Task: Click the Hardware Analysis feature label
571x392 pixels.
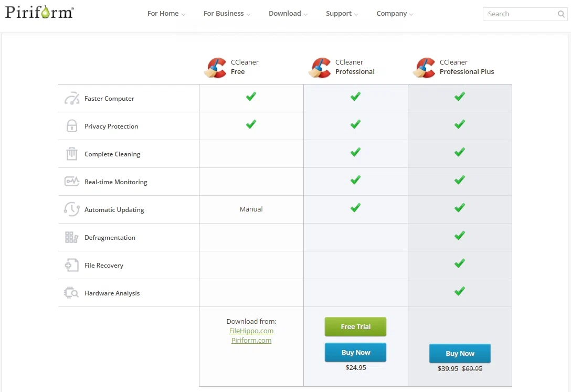Action: tap(112, 293)
